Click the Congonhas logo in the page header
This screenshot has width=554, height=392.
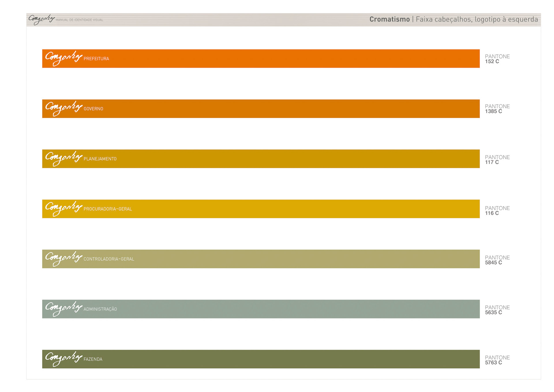[41, 19]
